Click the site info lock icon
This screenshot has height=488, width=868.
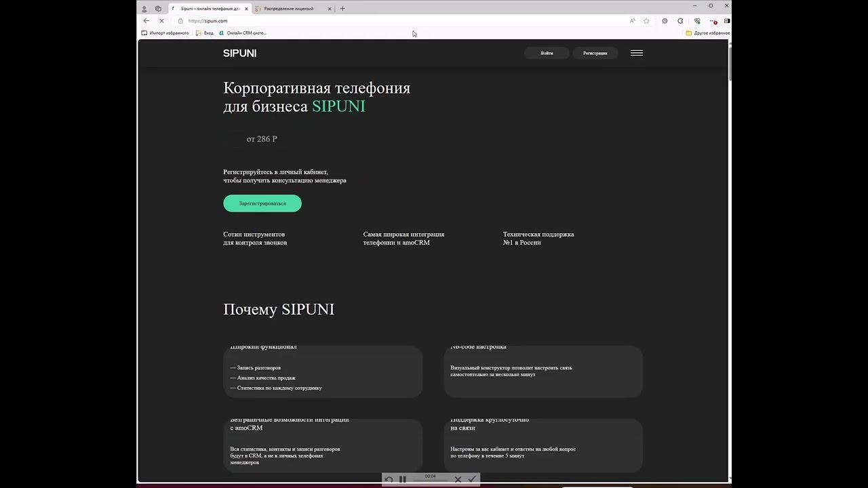tap(180, 21)
